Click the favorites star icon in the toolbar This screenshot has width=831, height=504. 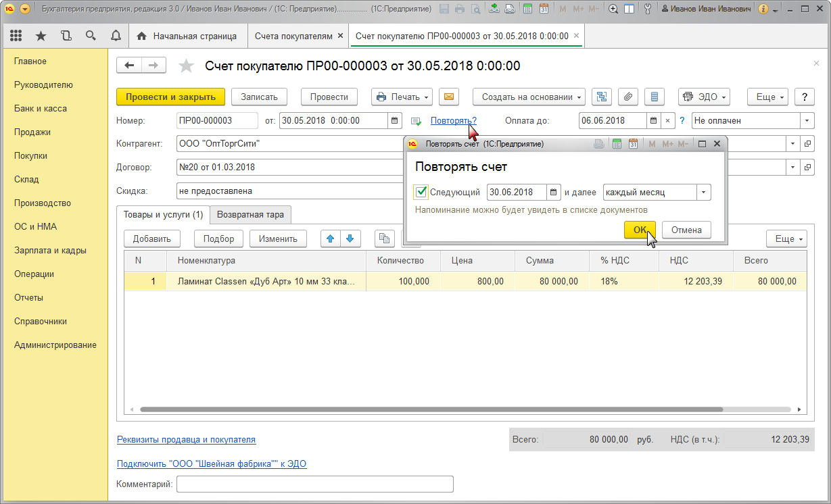41,36
